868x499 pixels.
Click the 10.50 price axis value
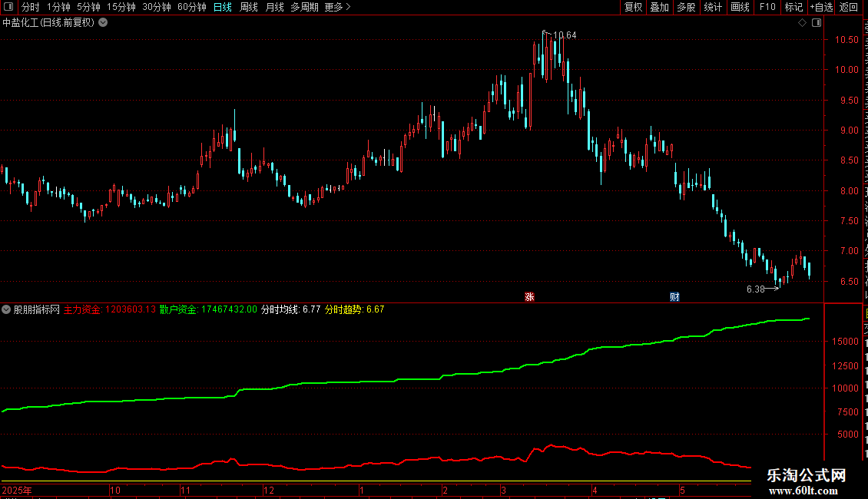(x=846, y=40)
